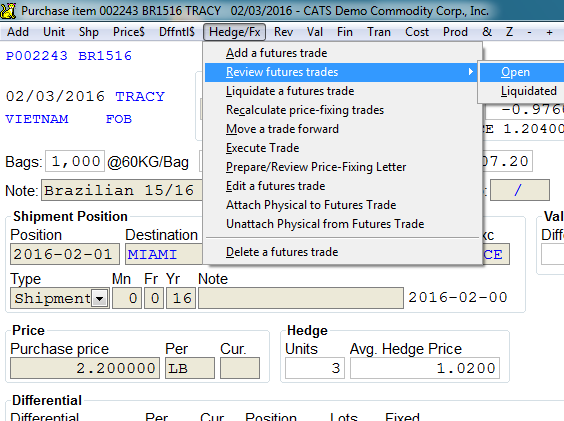Viewport: 564px width, 421px height.
Task: Click the Avg. Hedge Price field
Action: point(425,368)
